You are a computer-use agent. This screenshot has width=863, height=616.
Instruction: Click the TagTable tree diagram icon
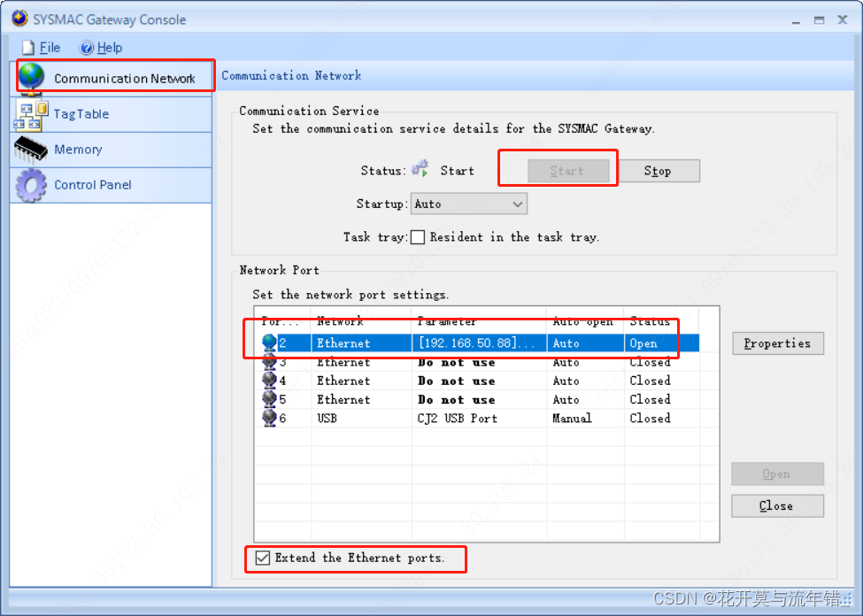point(31,115)
